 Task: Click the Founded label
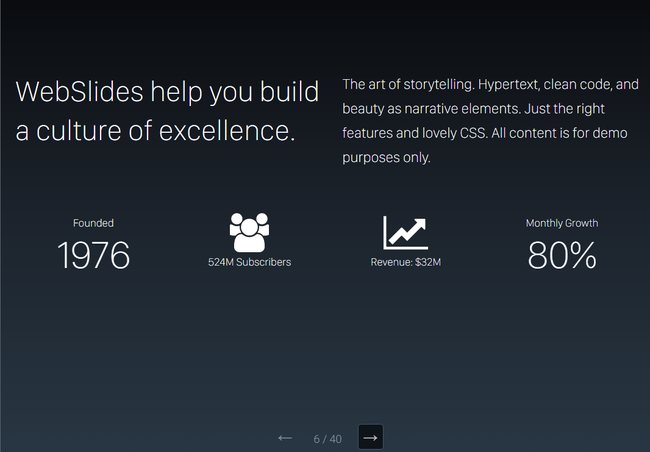click(93, 223)
